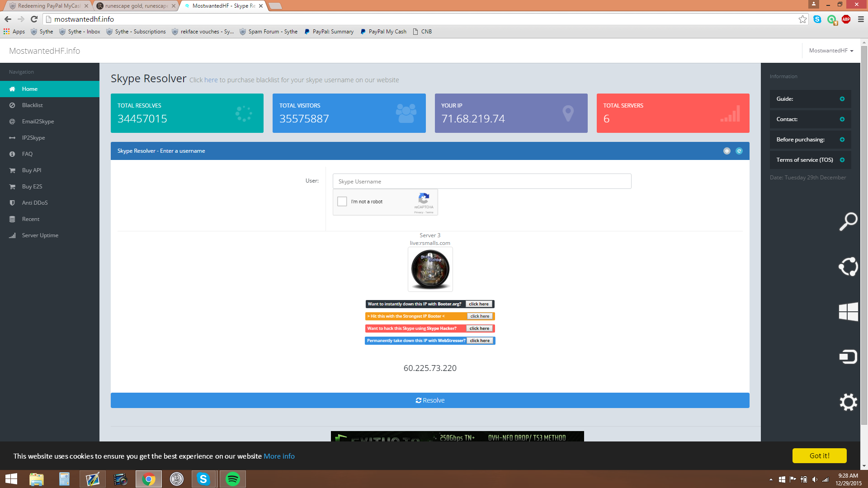Click the Adblock Plus extension icon
This screenshot has height=488, width=868.
[846, 19]
